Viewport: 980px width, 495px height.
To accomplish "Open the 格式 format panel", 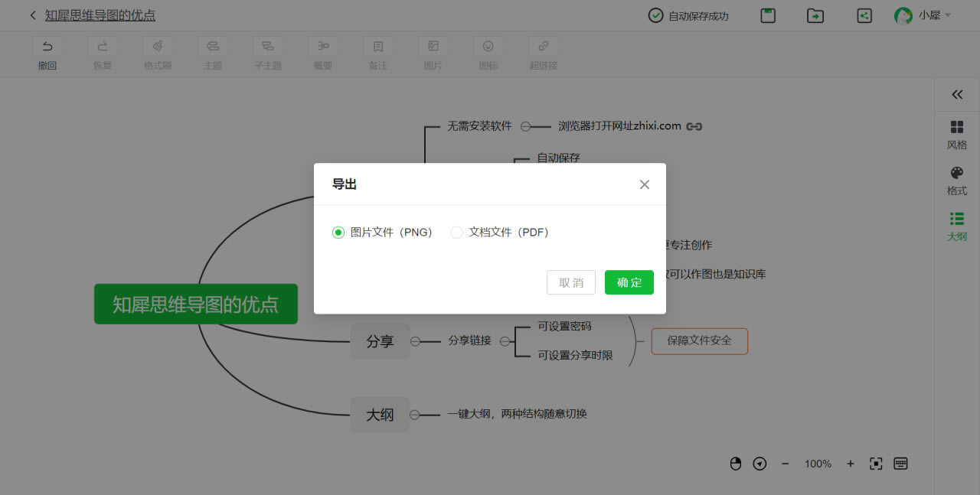I will tap(957, 181).
